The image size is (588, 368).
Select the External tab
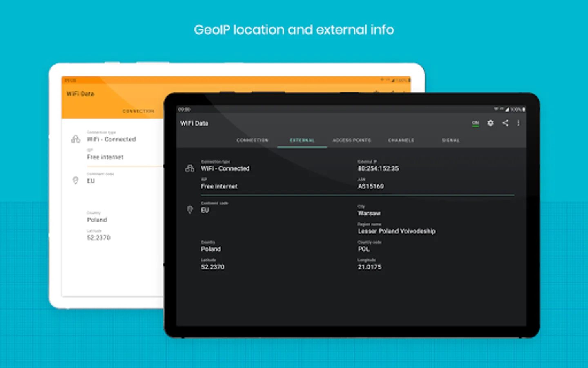pos(302,140)
